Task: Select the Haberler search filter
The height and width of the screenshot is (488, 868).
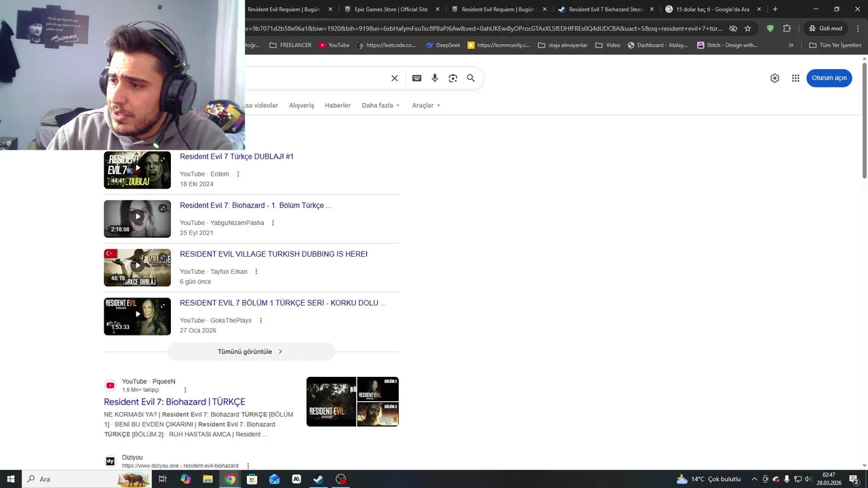Action: [338, 105]
